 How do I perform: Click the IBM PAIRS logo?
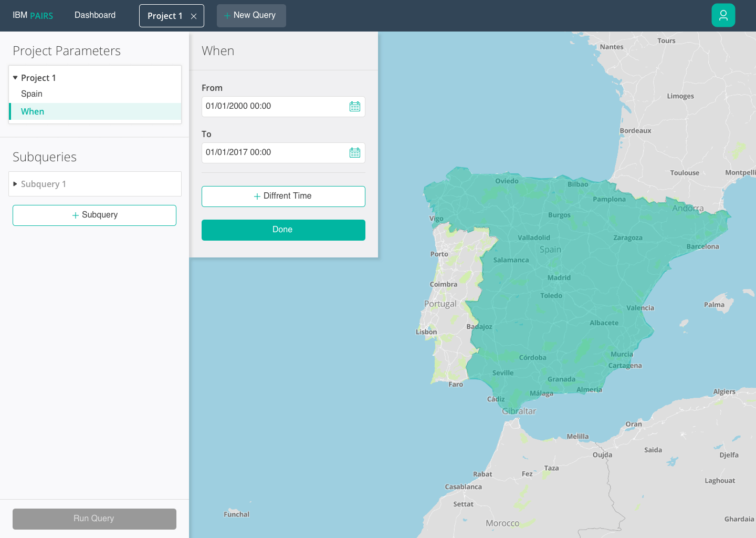[x=33, y=15]
